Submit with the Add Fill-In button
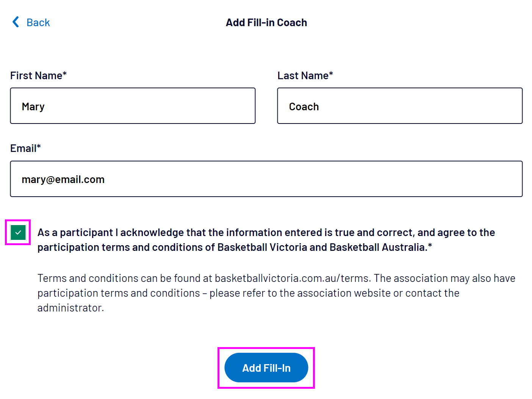 (x=266, y=368)
